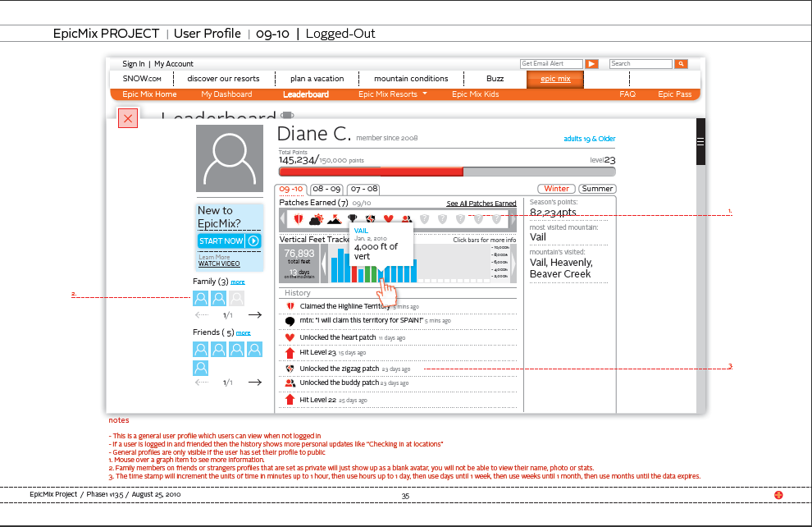Screen dimensions: 812x527
Task: Open Epic Mix Home
Action: click(x=149, y=94)
